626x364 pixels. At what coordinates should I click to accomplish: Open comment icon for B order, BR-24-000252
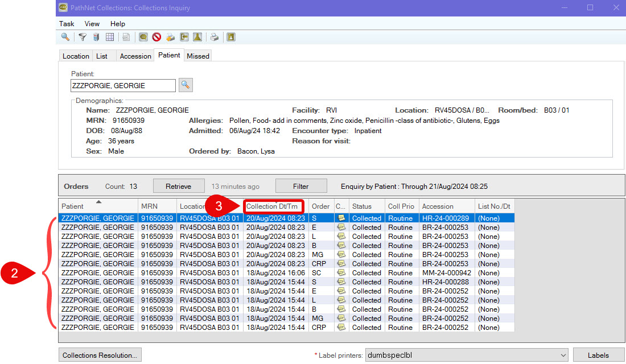(x=341, y=309)
